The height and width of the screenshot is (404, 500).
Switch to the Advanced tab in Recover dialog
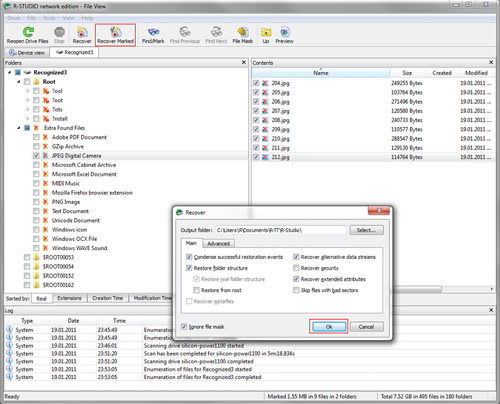coord(219,244)
